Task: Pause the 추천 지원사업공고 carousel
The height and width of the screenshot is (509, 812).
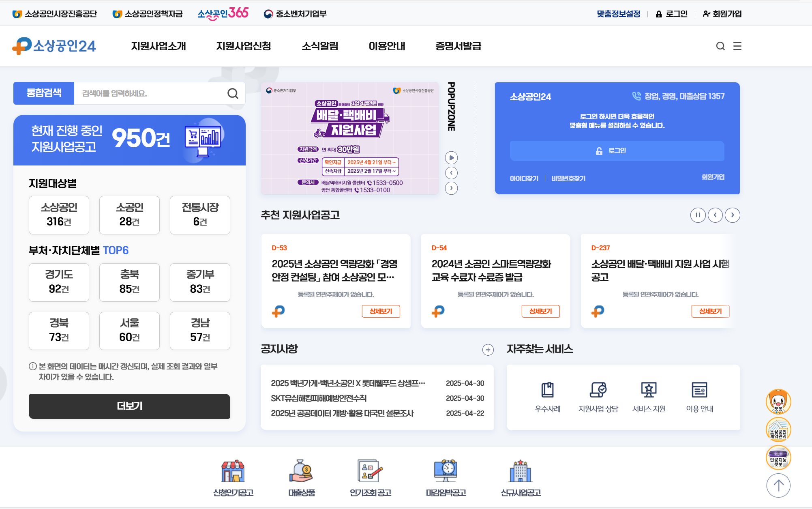Action: (698, 215)
